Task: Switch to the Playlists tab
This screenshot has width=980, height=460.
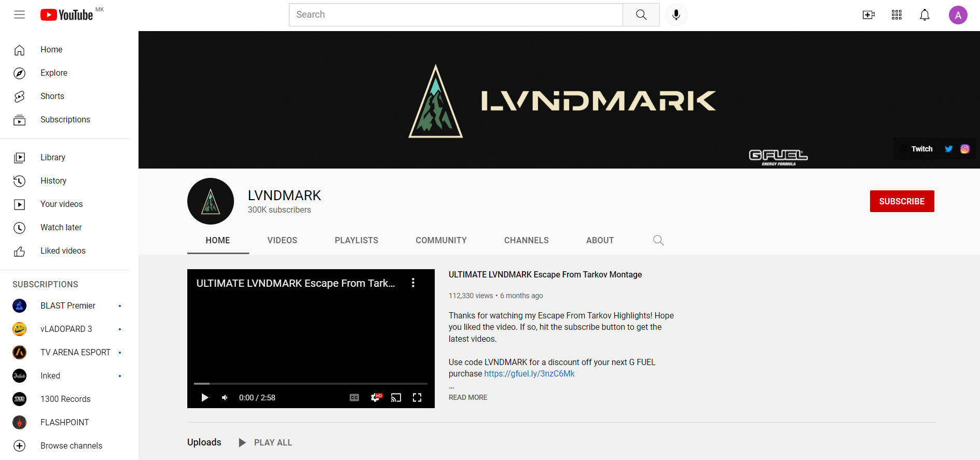Action: point(356,241)
